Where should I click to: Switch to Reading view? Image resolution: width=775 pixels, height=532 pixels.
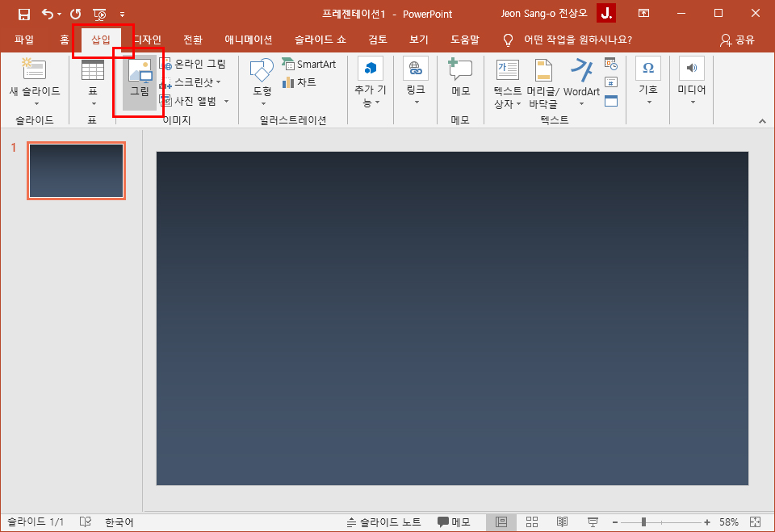(562, 522)
